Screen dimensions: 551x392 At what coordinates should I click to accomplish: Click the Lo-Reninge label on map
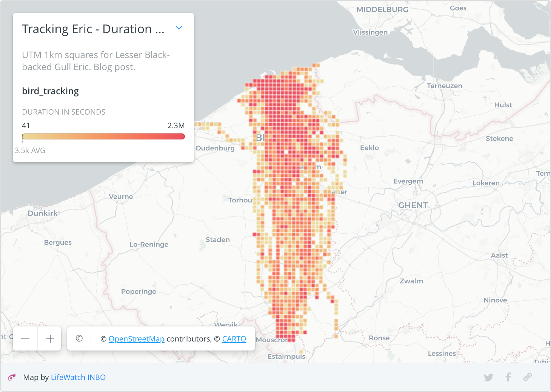pyautogui.click(x=149, y=244)
